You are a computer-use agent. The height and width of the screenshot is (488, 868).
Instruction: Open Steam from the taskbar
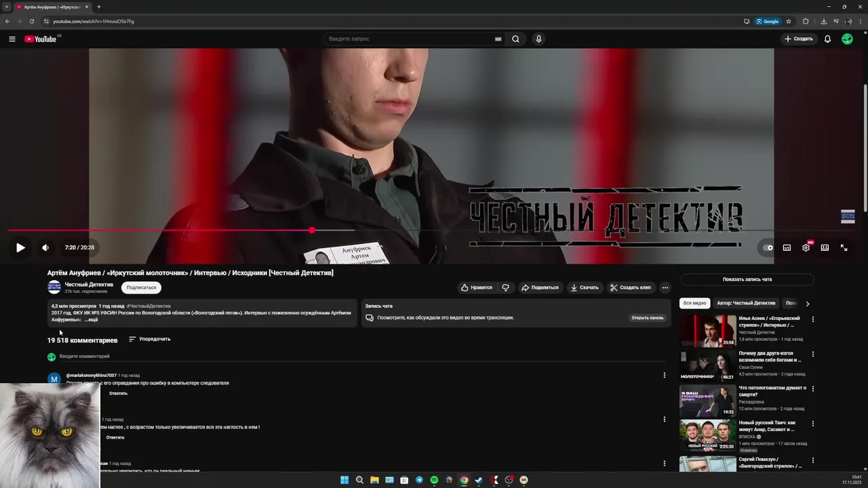(x=479, y=480)
